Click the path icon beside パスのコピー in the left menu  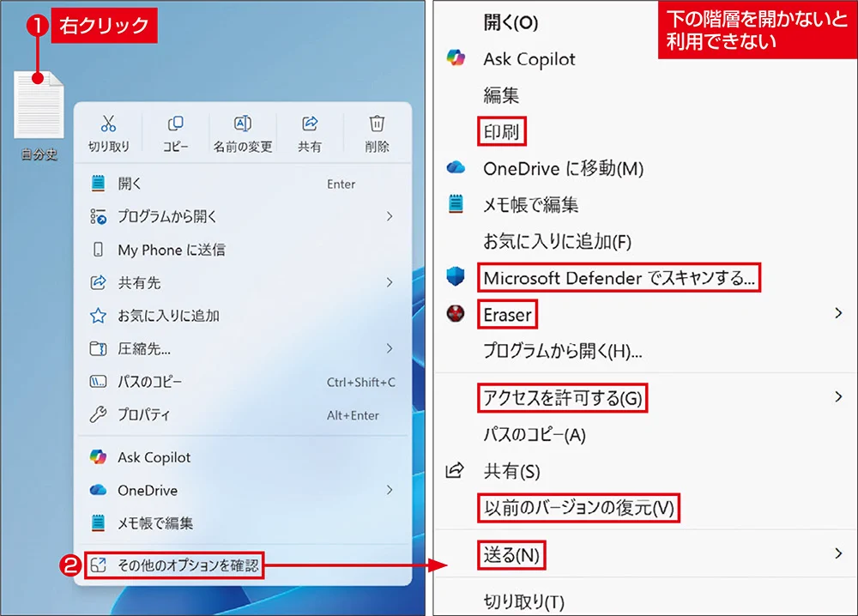point(98,381)
